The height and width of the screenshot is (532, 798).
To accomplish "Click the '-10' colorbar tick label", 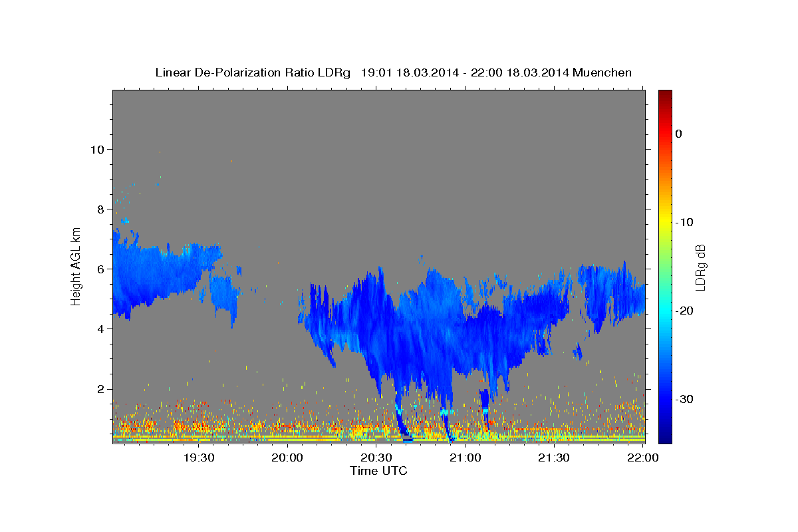I will pos(684,222).
